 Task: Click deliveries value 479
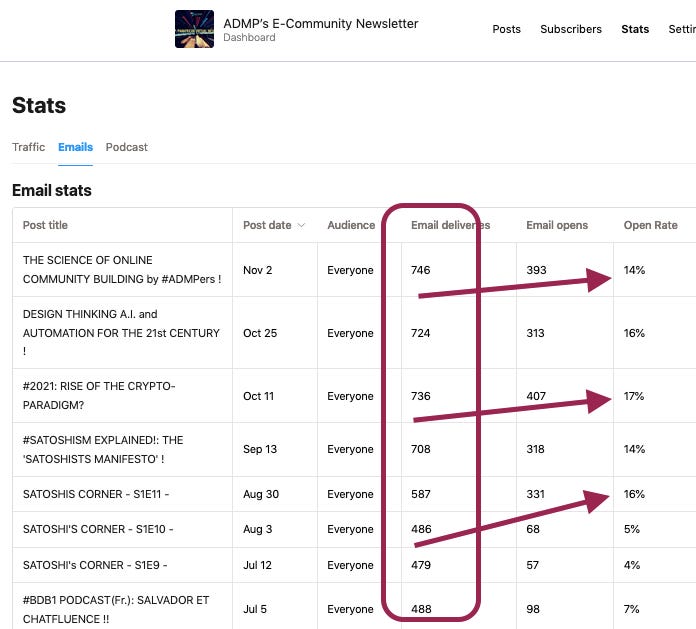point(421,565)
